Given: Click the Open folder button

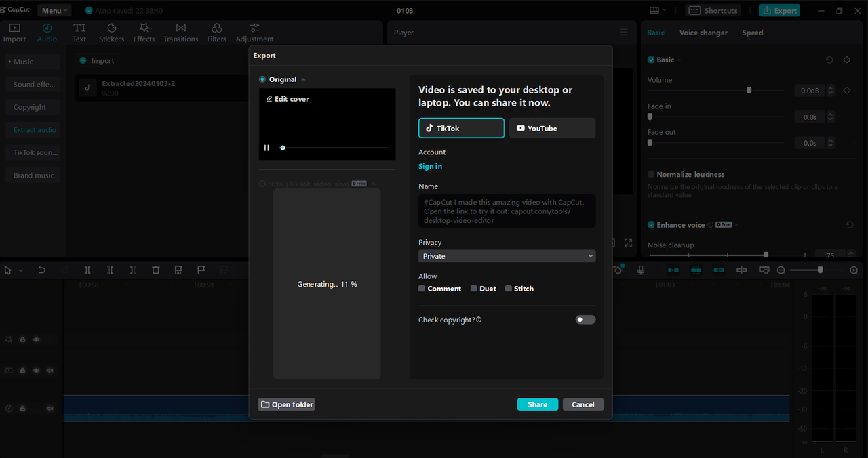Looking at the screenshot, I should [286, 404].
